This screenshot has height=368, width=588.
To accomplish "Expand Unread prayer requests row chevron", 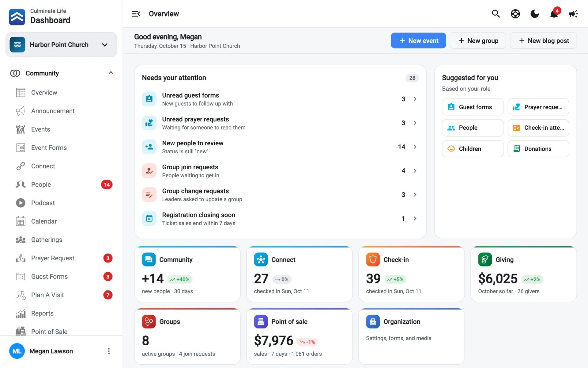I will 415,123.
